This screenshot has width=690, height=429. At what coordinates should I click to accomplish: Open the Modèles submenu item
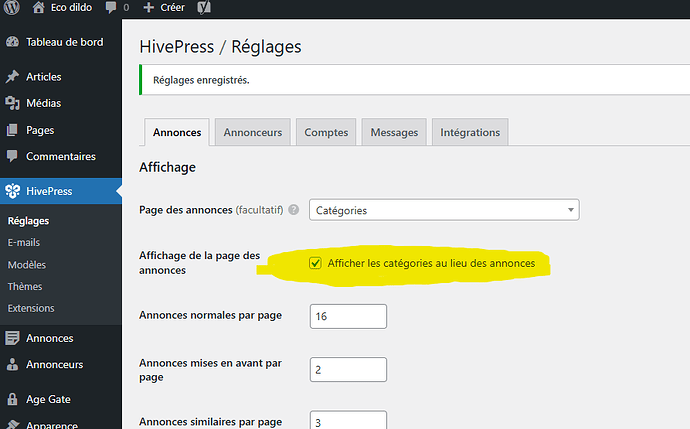pyautogui.click(x=27, y=264)
